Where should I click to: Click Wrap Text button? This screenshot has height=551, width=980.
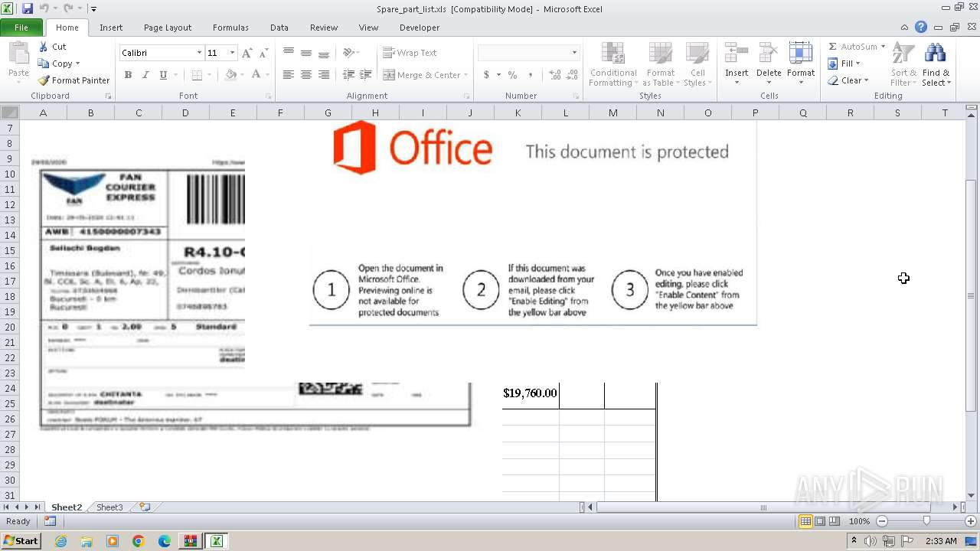(410, 53)
